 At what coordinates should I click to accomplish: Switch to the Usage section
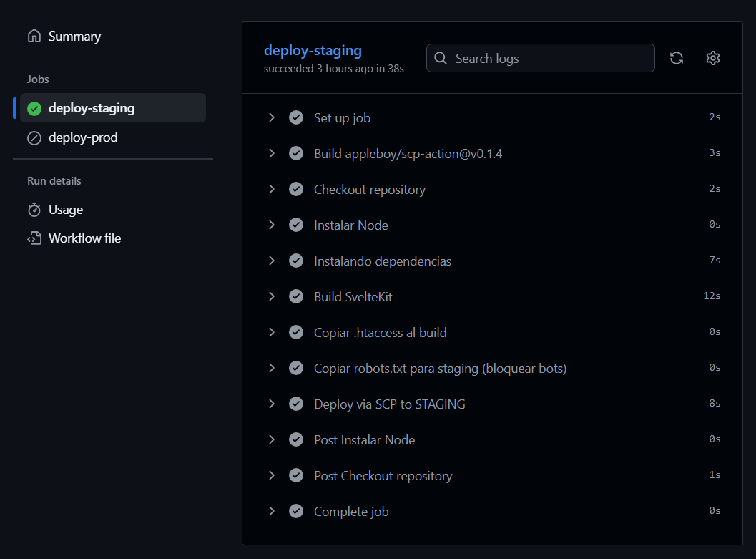point(64,209)
